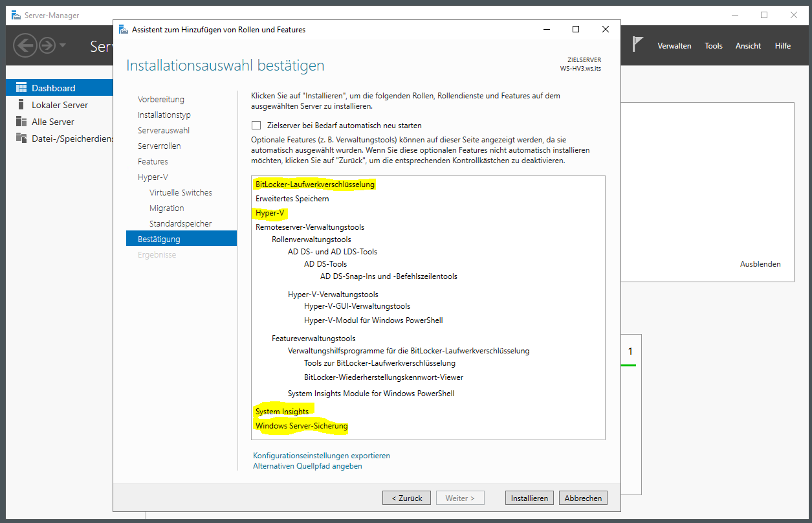The height and width of the screenshot is (523, 812).
Task: Click Konfigurationseinstellungen exportieren link
Action: (x=322, y=456)
